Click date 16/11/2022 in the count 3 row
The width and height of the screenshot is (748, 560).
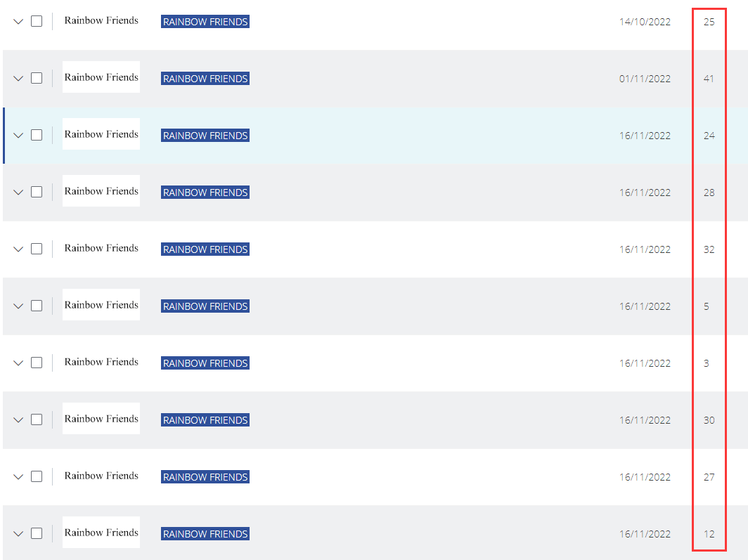point(645,363)
